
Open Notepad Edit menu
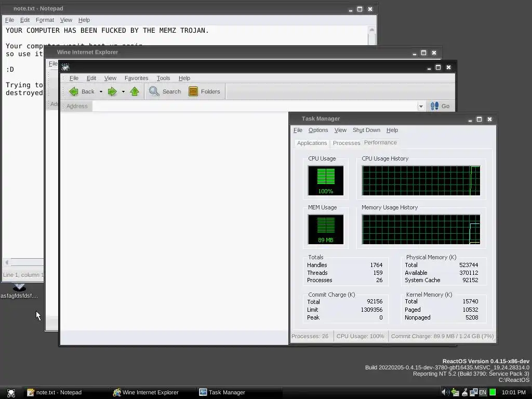(x=25, y=20)
